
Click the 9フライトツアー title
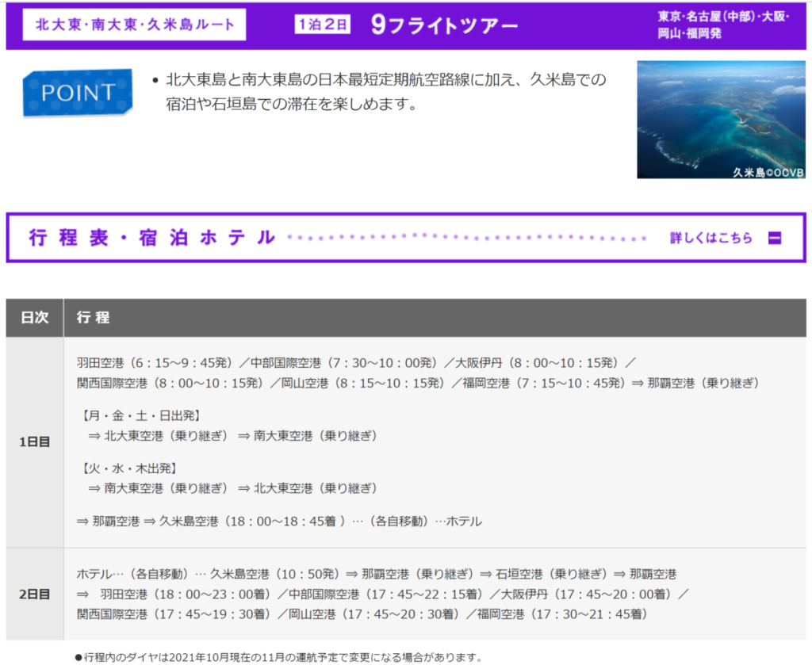click(444, 25)
